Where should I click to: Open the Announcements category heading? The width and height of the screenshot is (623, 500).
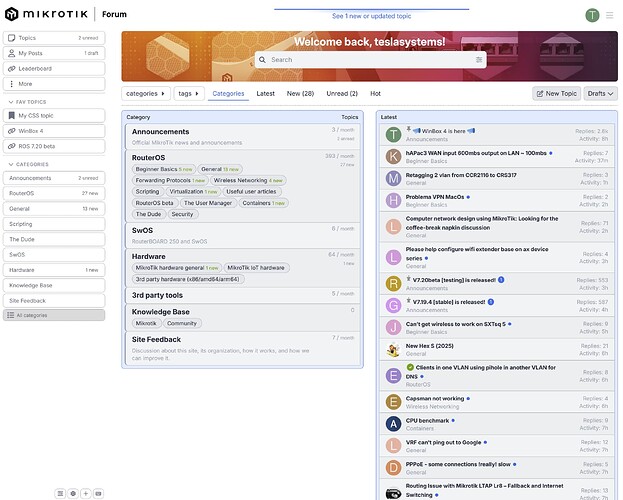[x=161, y=132]
